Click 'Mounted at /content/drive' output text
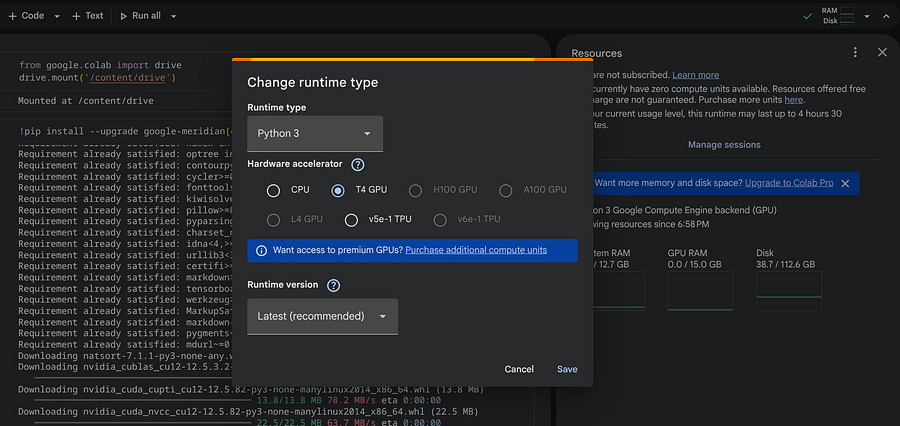 [x=86, y=101]
